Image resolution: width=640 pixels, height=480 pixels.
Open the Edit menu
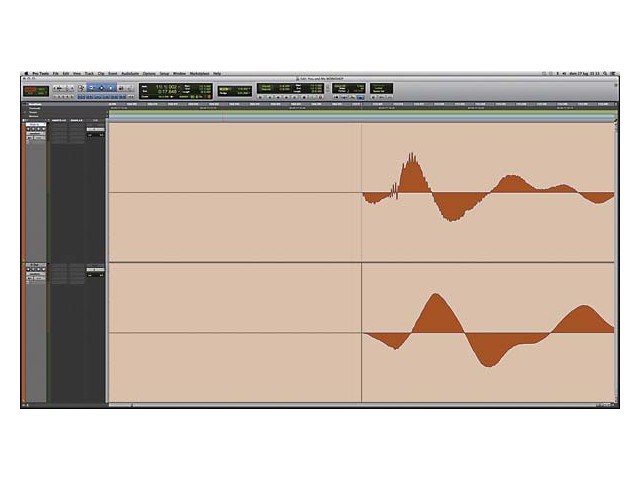66,73
